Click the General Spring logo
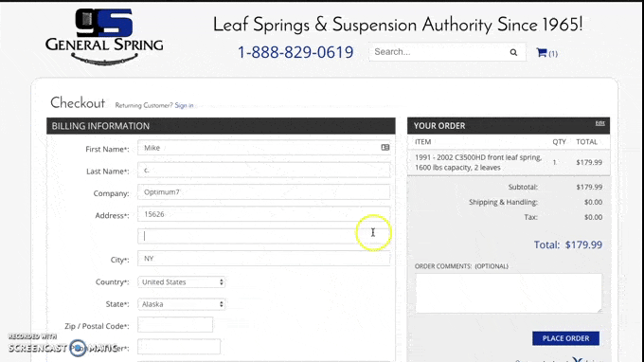Viewport: 644px width, 362px height. (104, 37)
